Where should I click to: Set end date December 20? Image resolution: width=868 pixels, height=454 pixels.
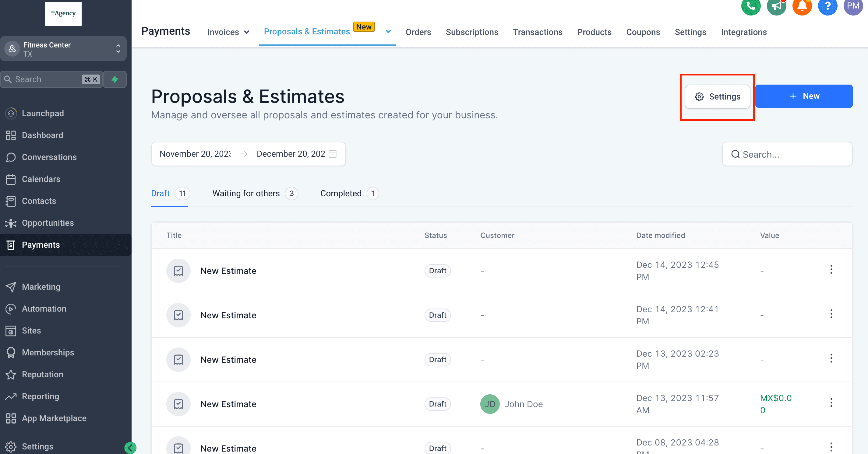click(291, 154)
